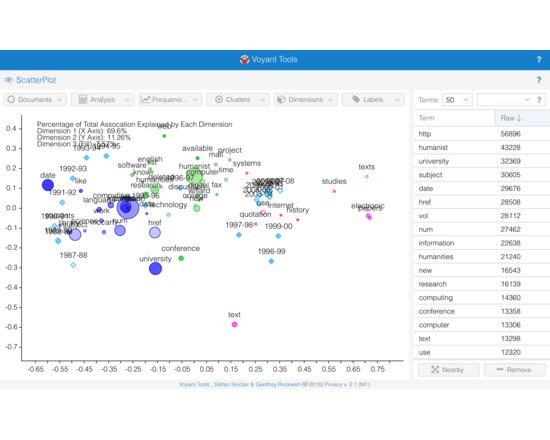This screenshot has width=550, height=440.
Task: Open the Privacy footer link
Action: tap(332, 384)
